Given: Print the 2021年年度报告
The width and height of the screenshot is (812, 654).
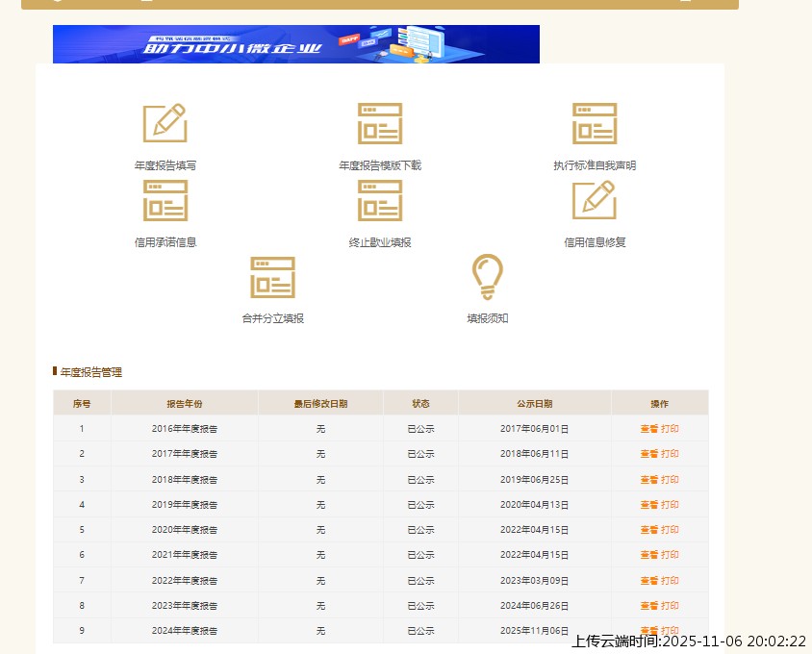Looking at the screenshot, I should coord(670,555).
